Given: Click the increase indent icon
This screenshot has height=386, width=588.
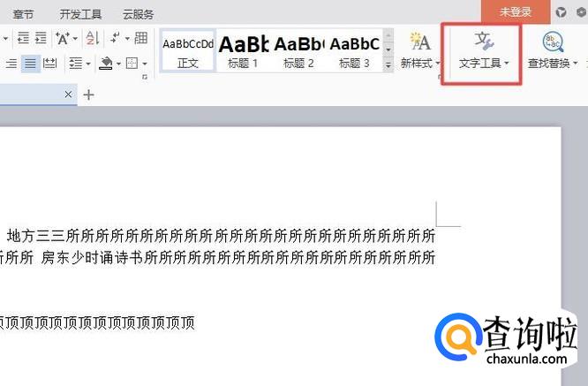Looking at the screenshot, I should [41, 38].
